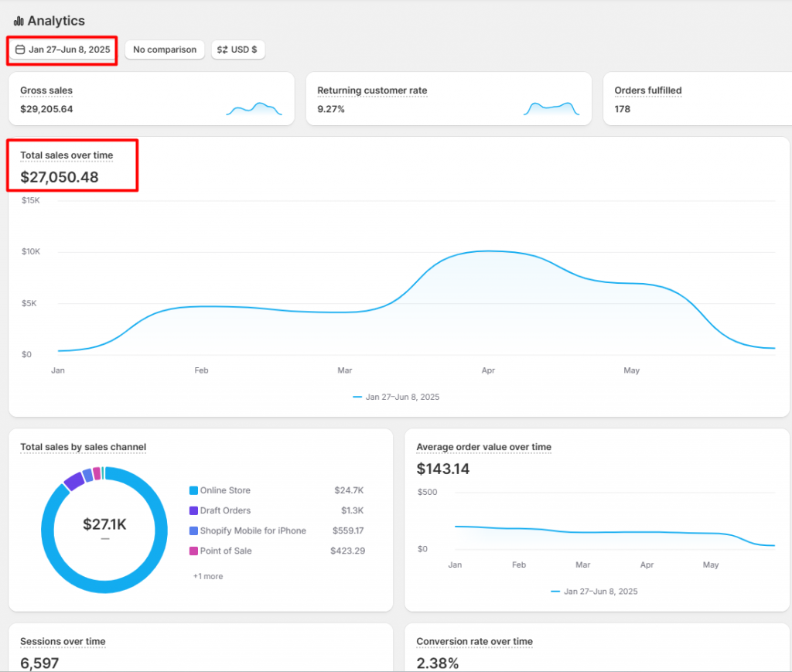792x672 pixels.
Task: Hide the Average order value legend series
Action: (x=592, y=592)
